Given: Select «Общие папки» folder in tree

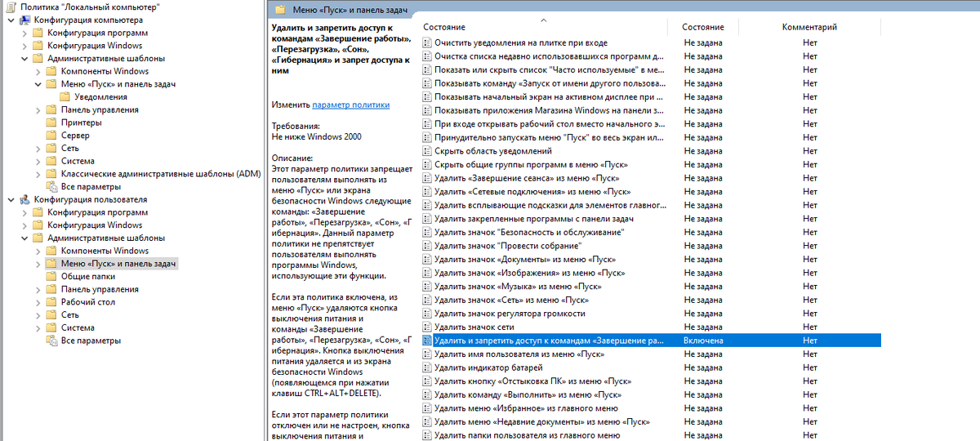Looking at the screenshot, I should [x=87, y=276].
